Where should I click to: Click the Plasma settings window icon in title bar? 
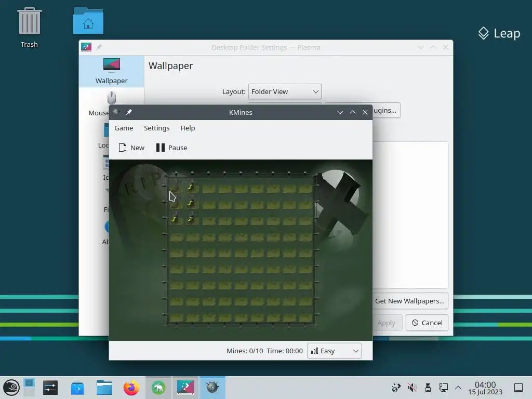(x=86, y=47)
